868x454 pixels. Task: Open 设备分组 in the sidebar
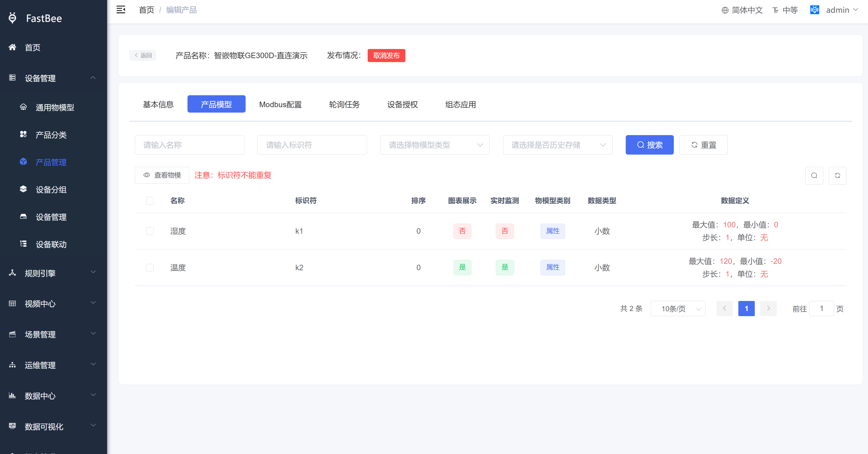coord(51,190)
